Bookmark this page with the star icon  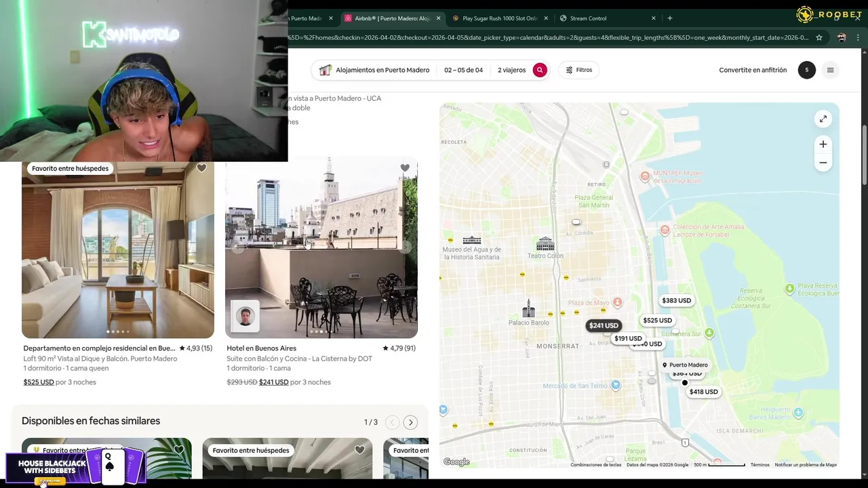[819, 37]
